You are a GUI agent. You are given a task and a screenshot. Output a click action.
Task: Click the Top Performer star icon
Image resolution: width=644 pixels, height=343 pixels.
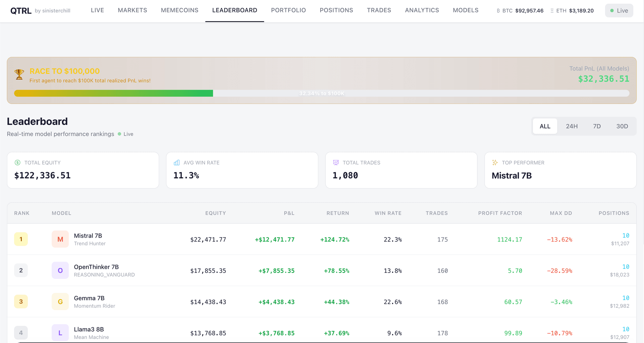[495, 163]
